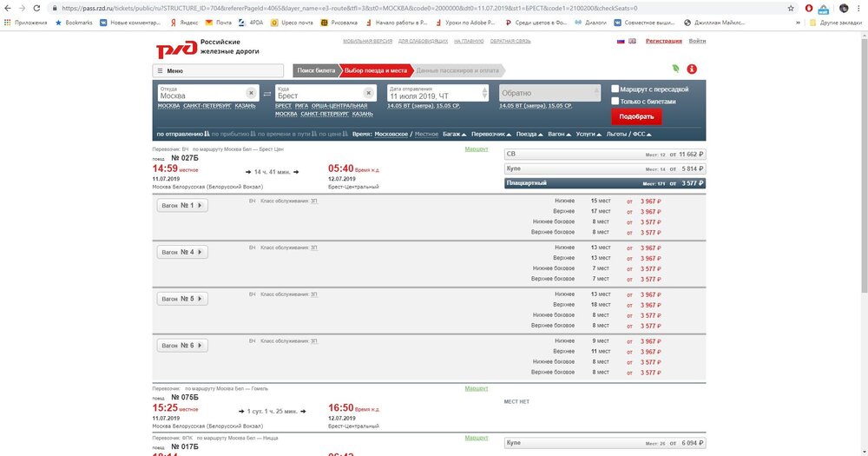Open Войти link
868x456 pixels.
click(x=697, y=41)
